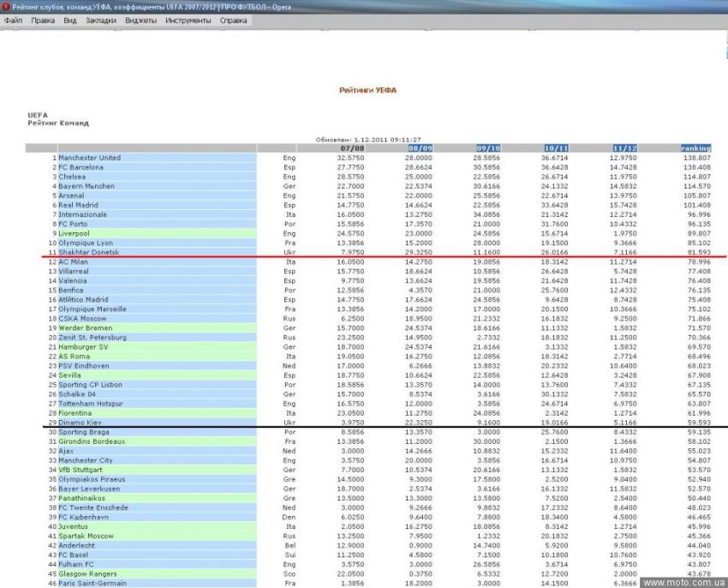The width and height of the screenshot is (728, 588).
Task: Click the AC Milan team name
Action: (x=74, y=261)
